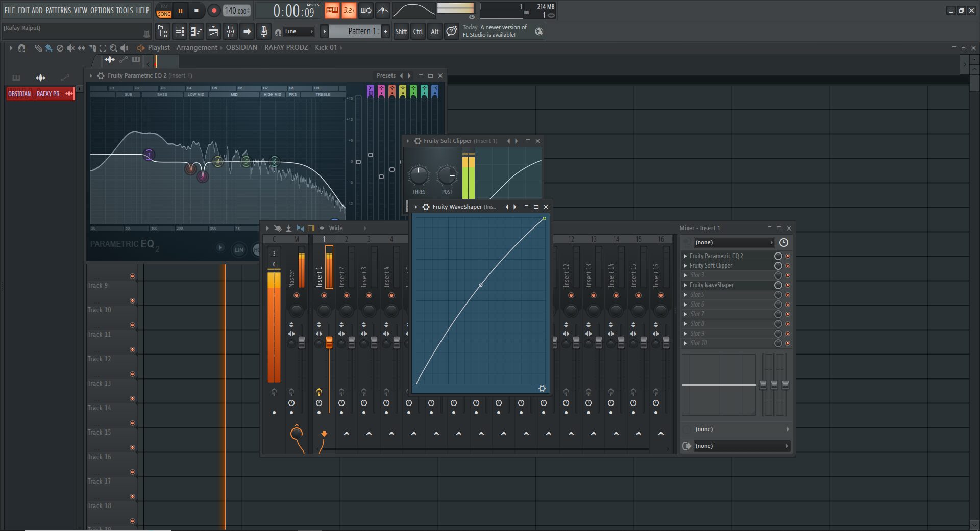
Task: Click Presets in Parametric EQ 2
Action: 386,75
